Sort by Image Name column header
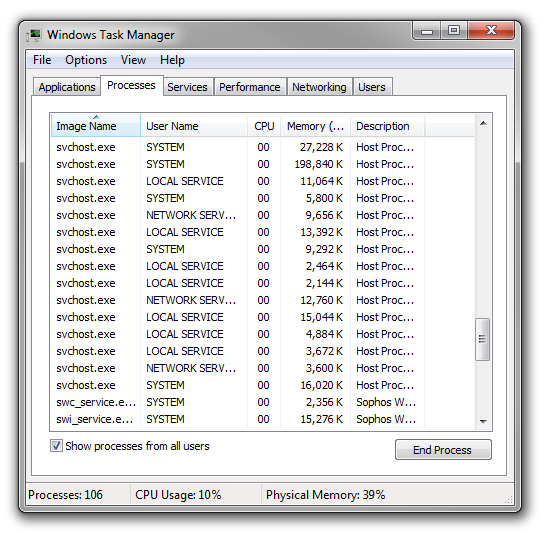 pyautogui.click(x=96, y=126)
